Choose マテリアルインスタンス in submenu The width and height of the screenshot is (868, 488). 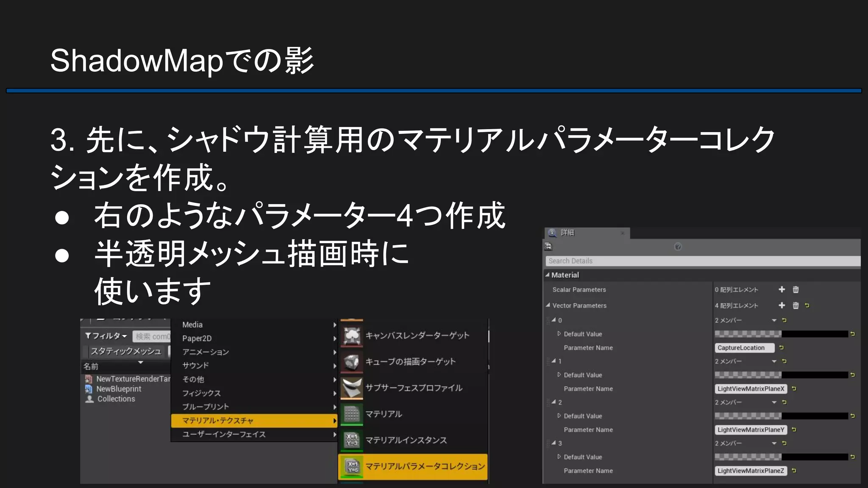[x=413, y=441]
